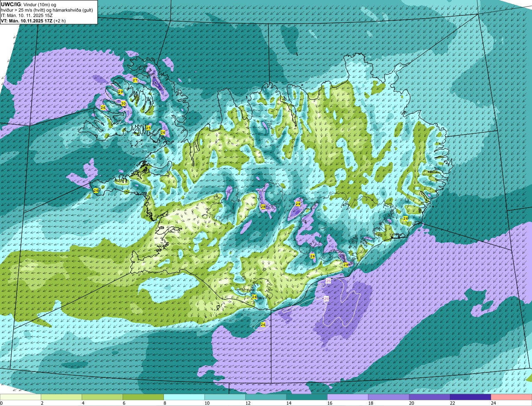The width and height of the screenshot is (532, 406).
Task: Click the offshore 26 marker inside the white contour
Action: point(263,324)
